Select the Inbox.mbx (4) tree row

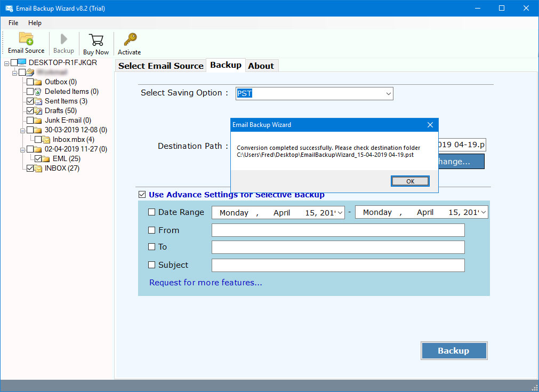(73, 140)
